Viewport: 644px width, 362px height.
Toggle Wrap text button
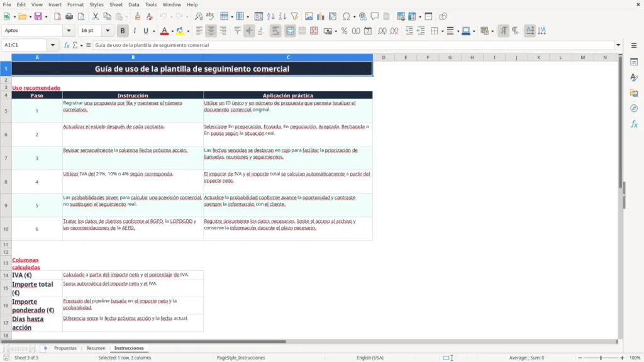tap(275, 31)
